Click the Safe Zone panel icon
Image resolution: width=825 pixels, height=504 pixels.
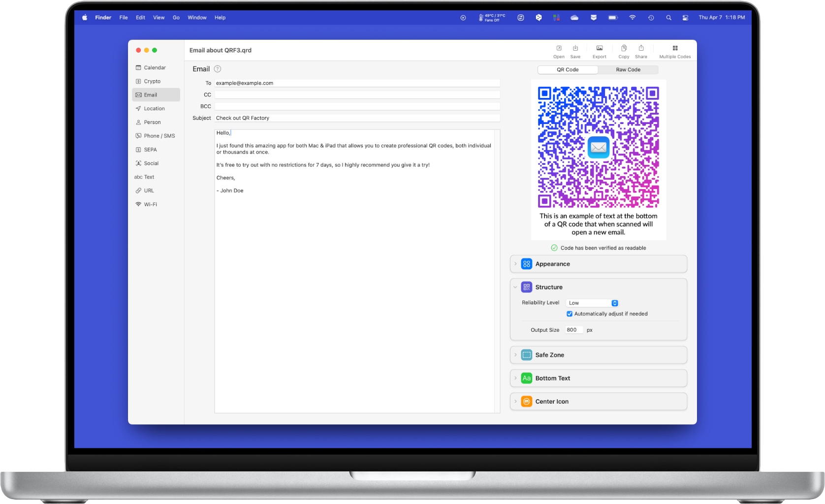(x=526, y=355)
